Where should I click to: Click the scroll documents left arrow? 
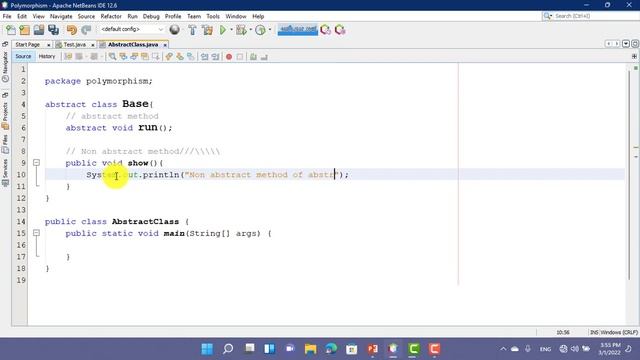point(609,44)
